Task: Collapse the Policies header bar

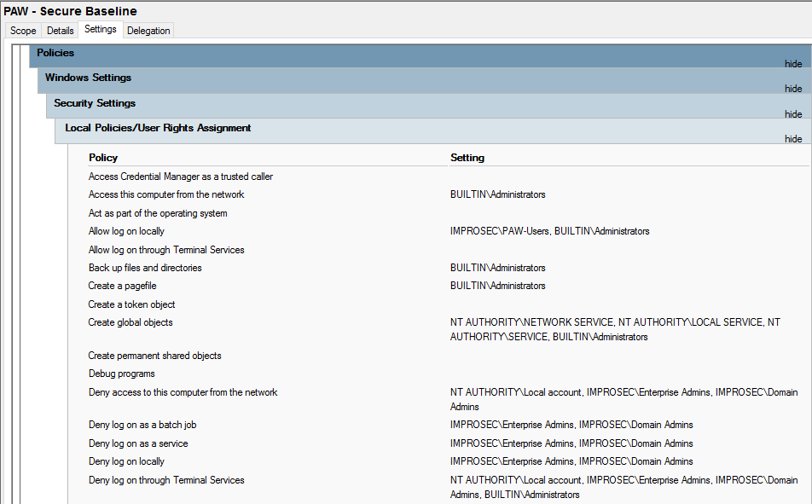Action: click(55, 53)
